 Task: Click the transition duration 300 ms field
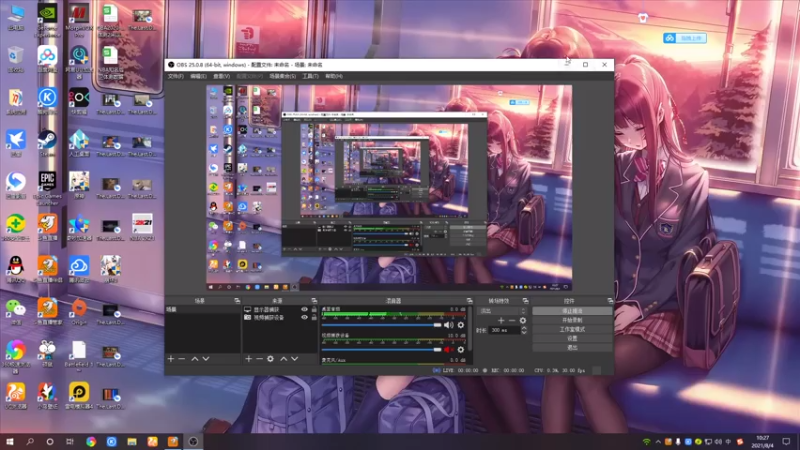click(x=504, y=330)
